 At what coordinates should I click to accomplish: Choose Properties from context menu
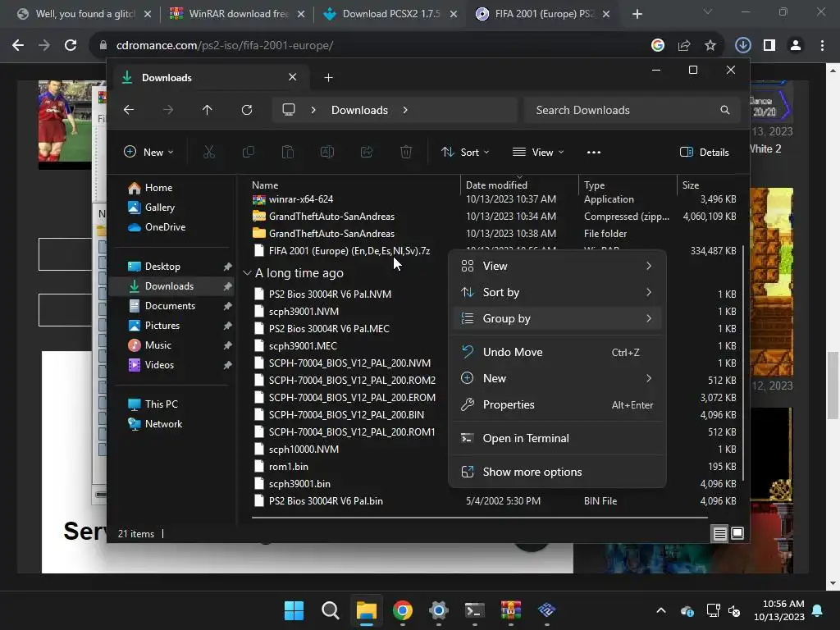point(557,404)
